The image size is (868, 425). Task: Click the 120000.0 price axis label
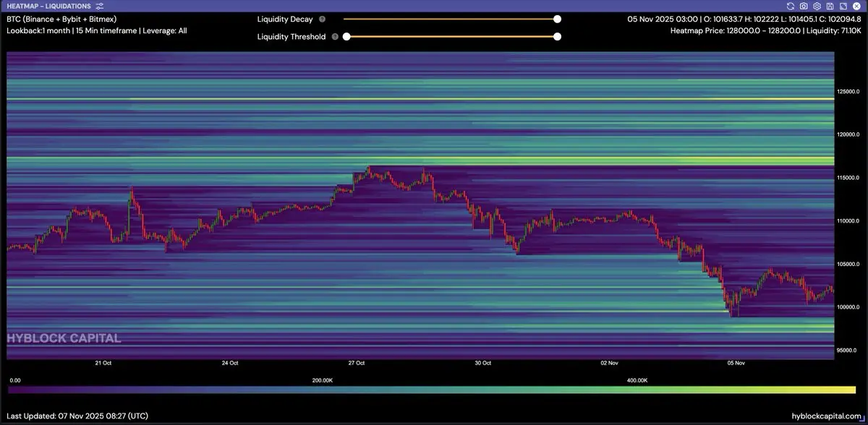(849, 134)
